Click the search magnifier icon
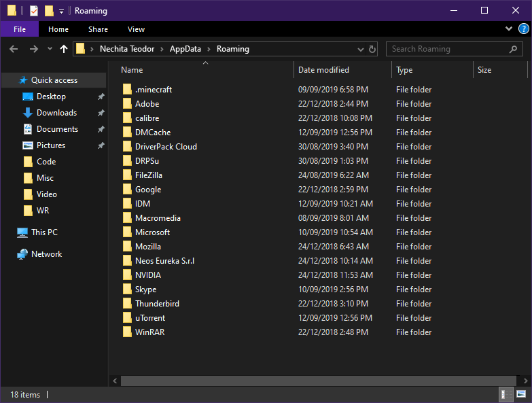 pyautogui.click(x=514, y=49)
